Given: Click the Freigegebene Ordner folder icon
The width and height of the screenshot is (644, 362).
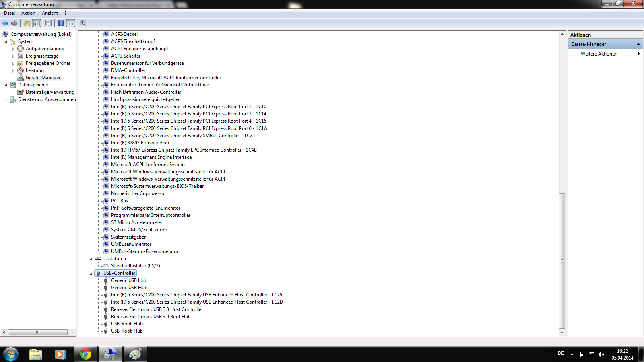Looking at the screenshot, I should 21,63.
